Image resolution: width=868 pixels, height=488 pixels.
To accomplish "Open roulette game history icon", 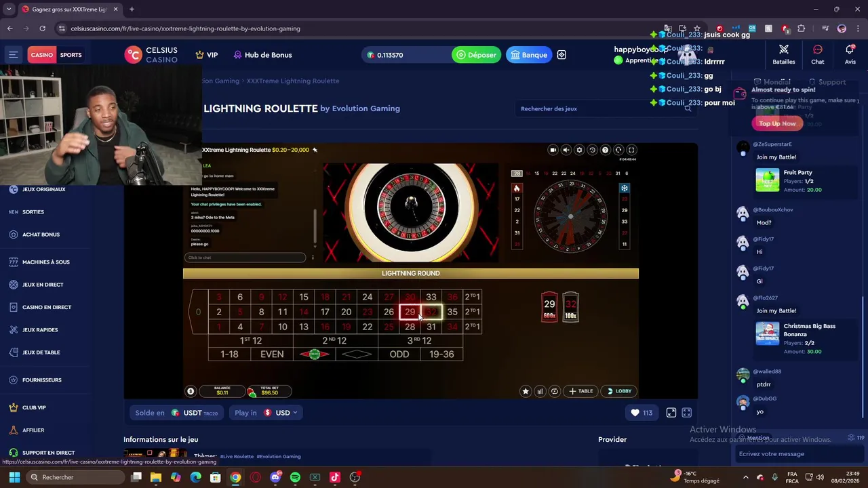I will pos(592,150).
